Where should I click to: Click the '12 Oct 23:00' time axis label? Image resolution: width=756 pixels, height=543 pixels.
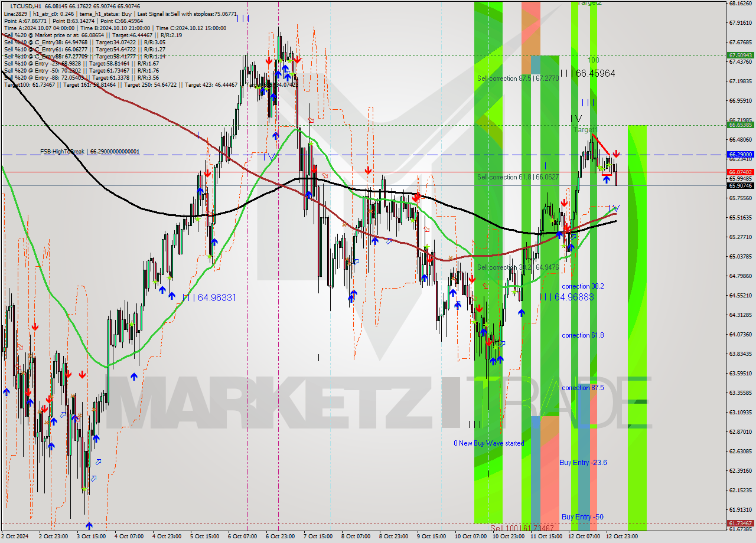pos(621,537)
